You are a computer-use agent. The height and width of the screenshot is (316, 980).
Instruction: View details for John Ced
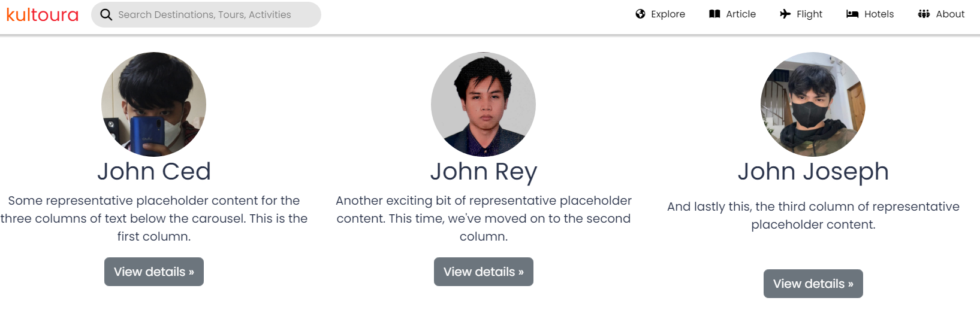(154, 272)
